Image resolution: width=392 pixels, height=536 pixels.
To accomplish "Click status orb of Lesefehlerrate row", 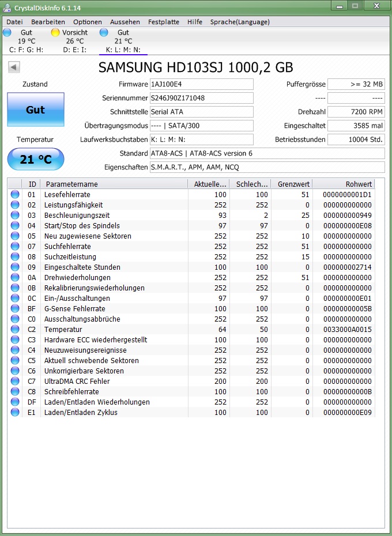I will click(x=15, y=194).
